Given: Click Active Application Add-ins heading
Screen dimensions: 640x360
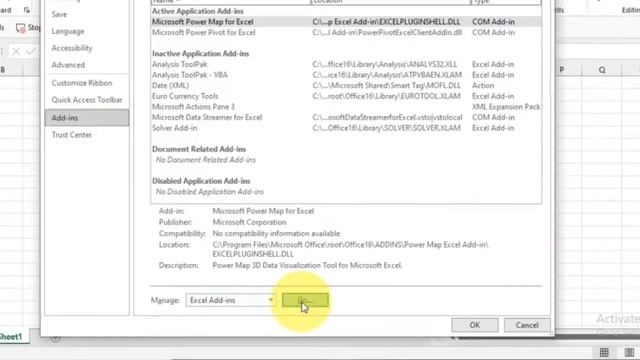Looking at the screenshot, I should click(198, 11).
